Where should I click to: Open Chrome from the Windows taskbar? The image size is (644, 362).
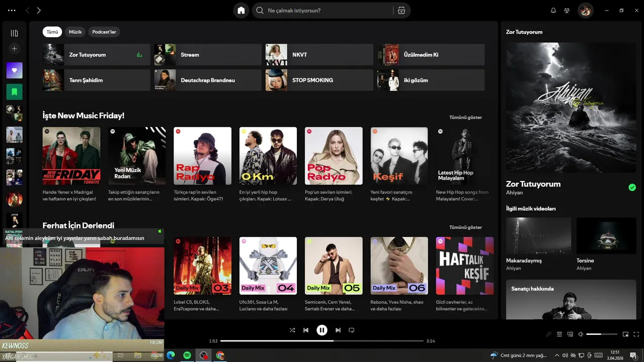(220, 355)
